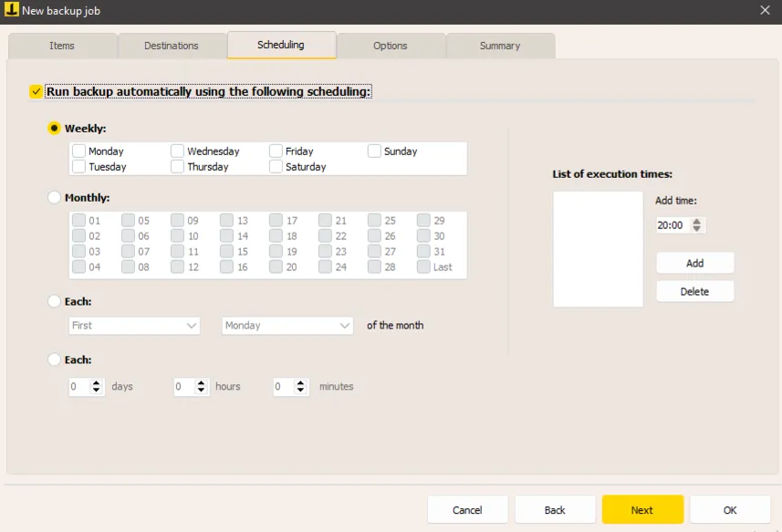Increase the hours spinner value

tap(201, 382)
